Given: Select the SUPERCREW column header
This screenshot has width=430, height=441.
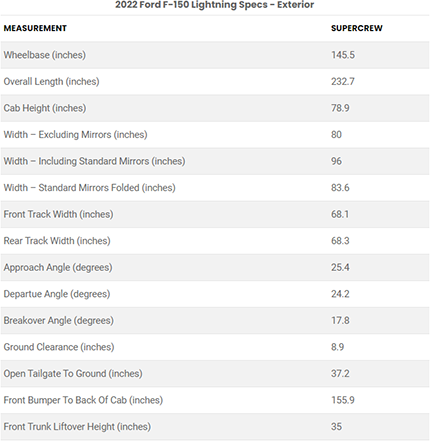Looking at the screenshot, I should 357,28.
